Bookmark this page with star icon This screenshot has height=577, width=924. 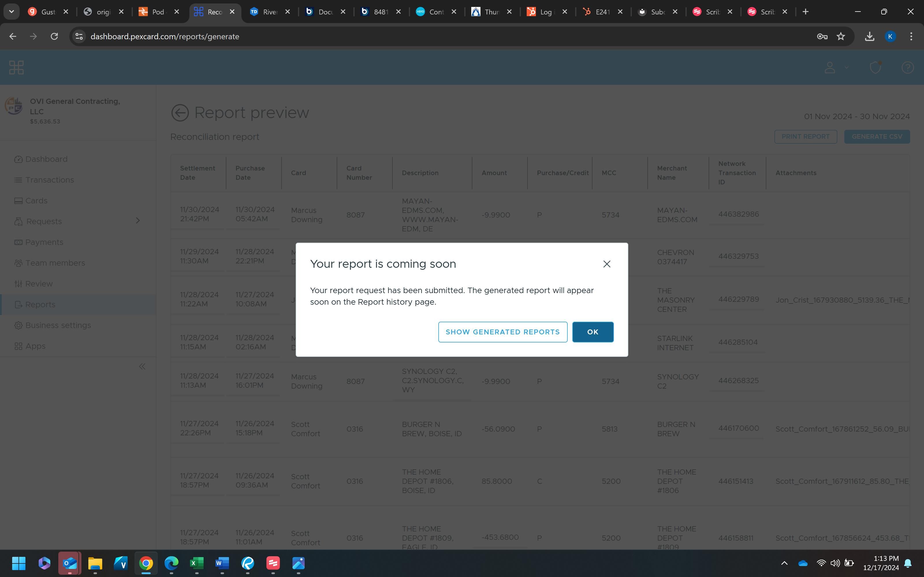pyautogui.click(x=841, y=36)
